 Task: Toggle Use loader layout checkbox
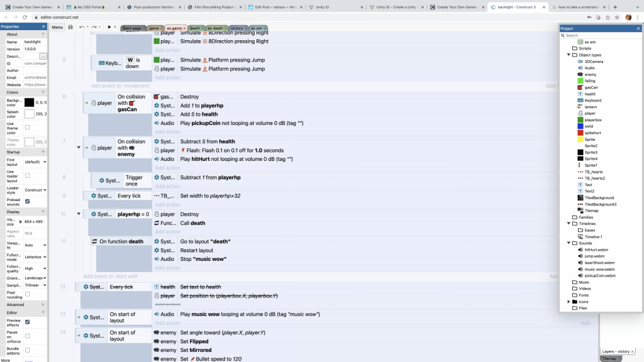pyautogui.click(x=28, y=176)
